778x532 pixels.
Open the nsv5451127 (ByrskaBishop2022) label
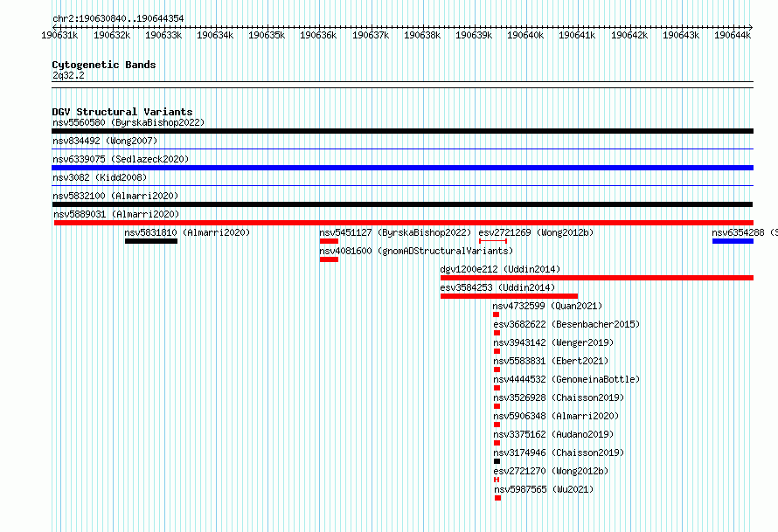click(x=395, y=232)
